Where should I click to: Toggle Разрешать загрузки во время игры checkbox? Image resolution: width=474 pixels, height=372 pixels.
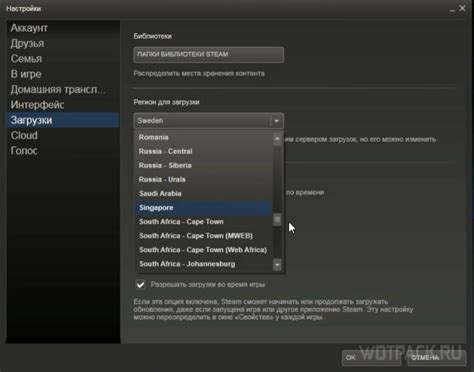point(140,285)
